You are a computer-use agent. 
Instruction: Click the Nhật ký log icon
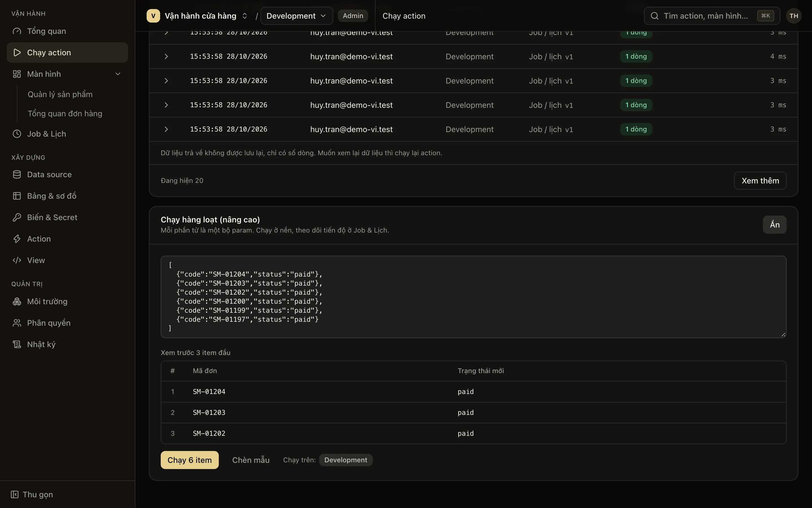point(17,344)
